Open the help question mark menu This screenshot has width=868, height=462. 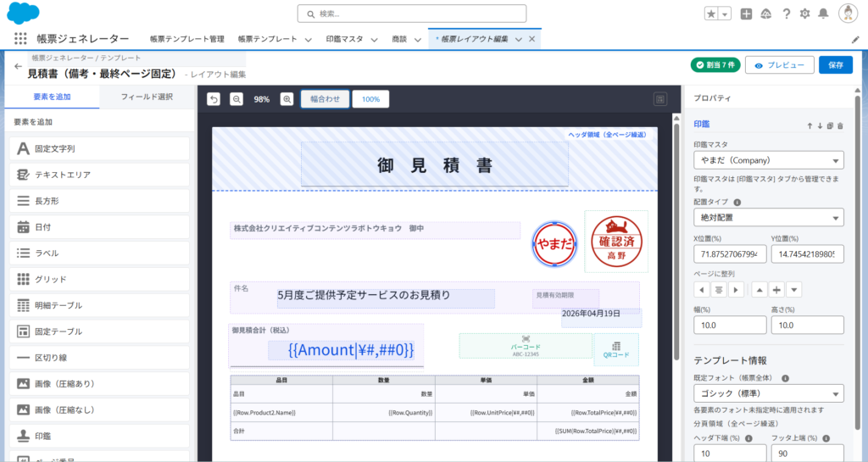click(x=786, y=14)
